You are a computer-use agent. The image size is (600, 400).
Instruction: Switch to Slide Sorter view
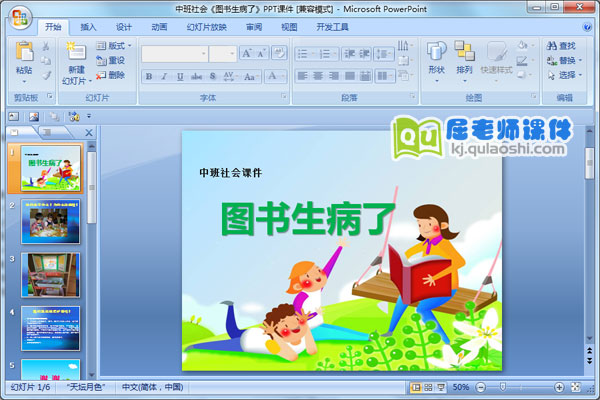point(428,387)
